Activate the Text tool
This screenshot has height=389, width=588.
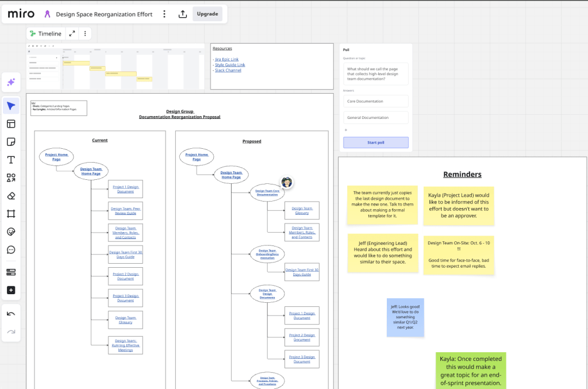click(x=11, y=160)
